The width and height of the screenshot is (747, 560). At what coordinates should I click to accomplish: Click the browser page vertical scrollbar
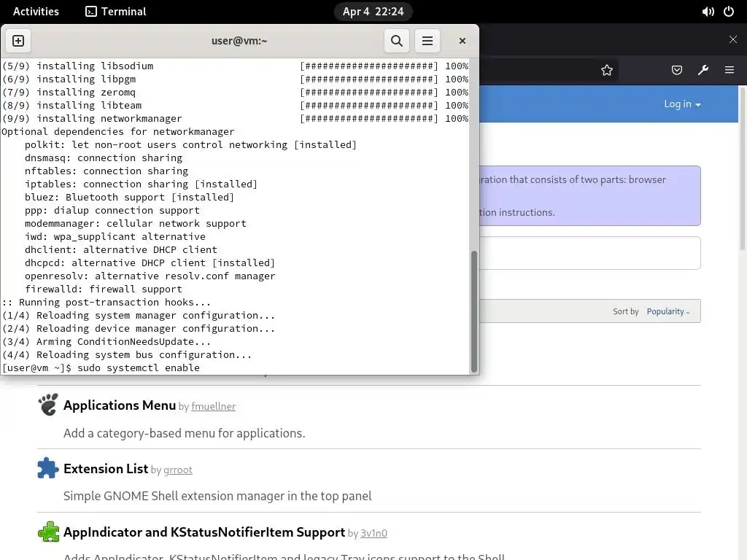[x=742, y=168]
